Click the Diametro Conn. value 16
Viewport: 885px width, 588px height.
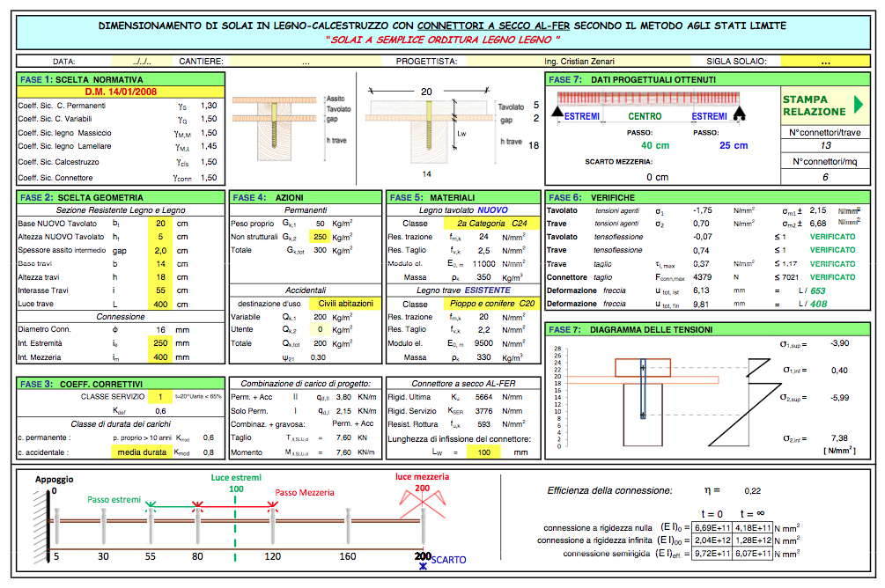click(161, 329)
